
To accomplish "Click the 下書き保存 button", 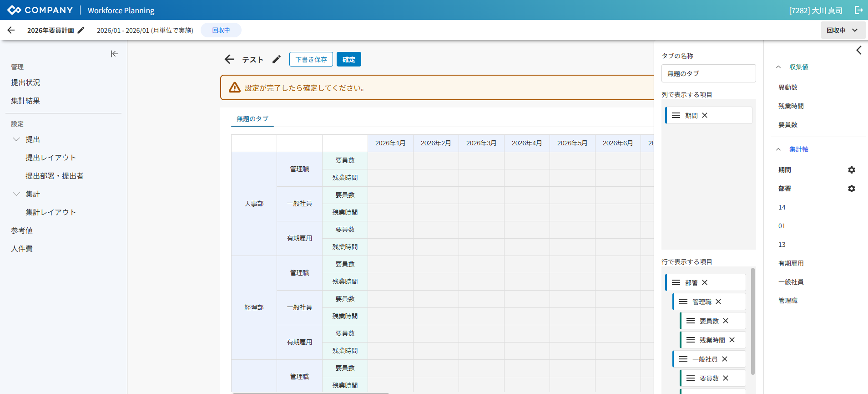I will 311,59.
